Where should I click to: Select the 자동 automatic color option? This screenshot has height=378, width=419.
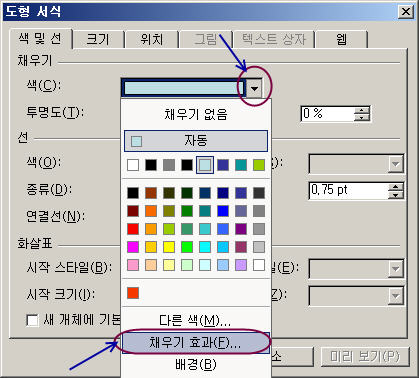click(196, 141)
